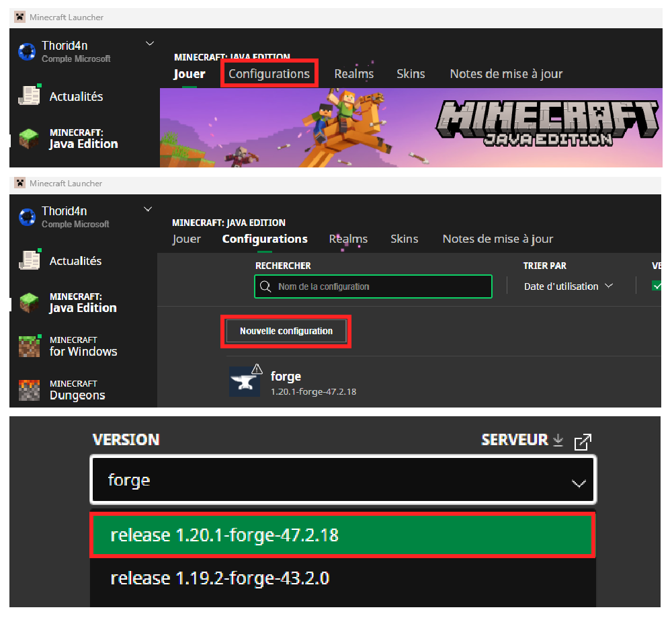
Task: Click the server download arrow icon
Action: (x=558, y=440)
